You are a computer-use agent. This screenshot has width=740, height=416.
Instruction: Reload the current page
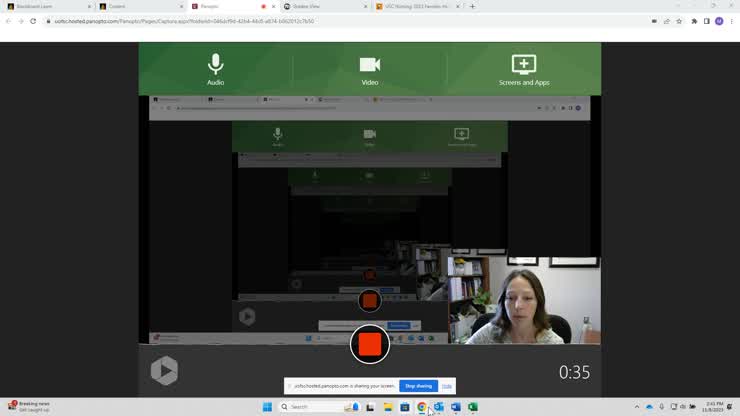coord(33,21)
